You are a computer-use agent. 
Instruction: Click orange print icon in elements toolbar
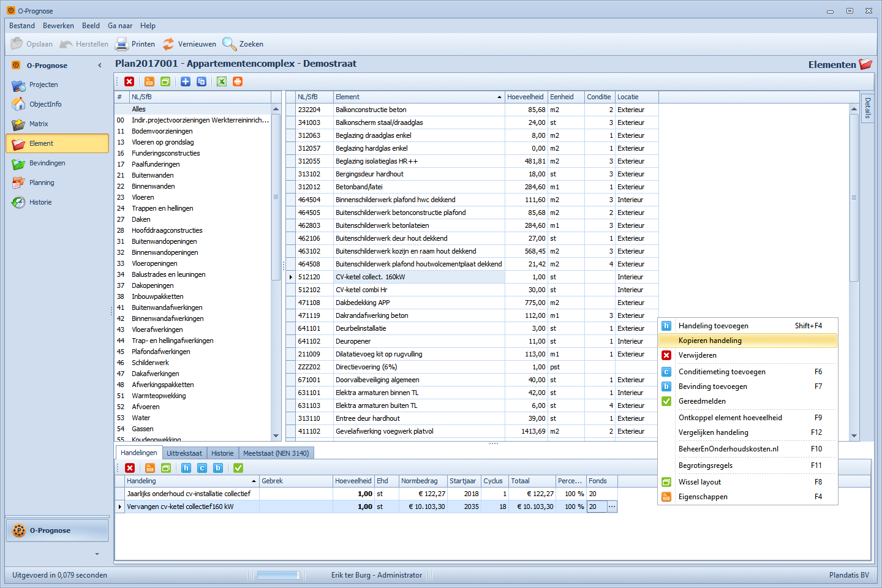click(x=238, y=81)
